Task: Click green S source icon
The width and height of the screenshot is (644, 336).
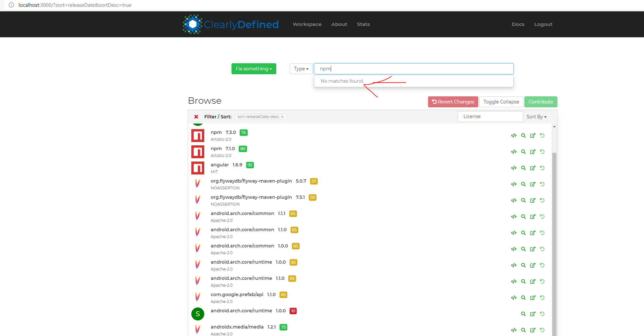Action: coord(198,314)
